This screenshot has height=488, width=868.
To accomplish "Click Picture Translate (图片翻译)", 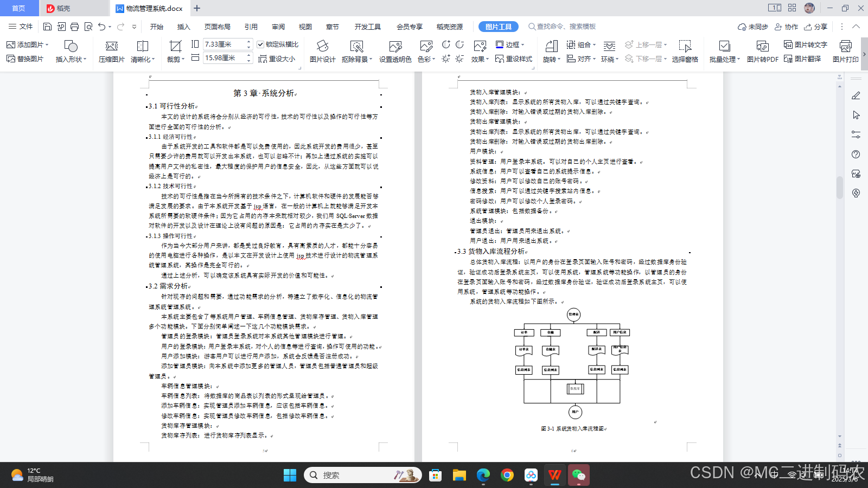I will (802, 59).
